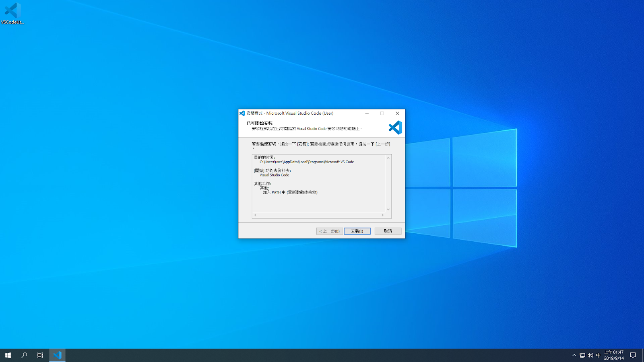Click the summary box scroll-up arrow
644x362 pixels.
point(388,158)
